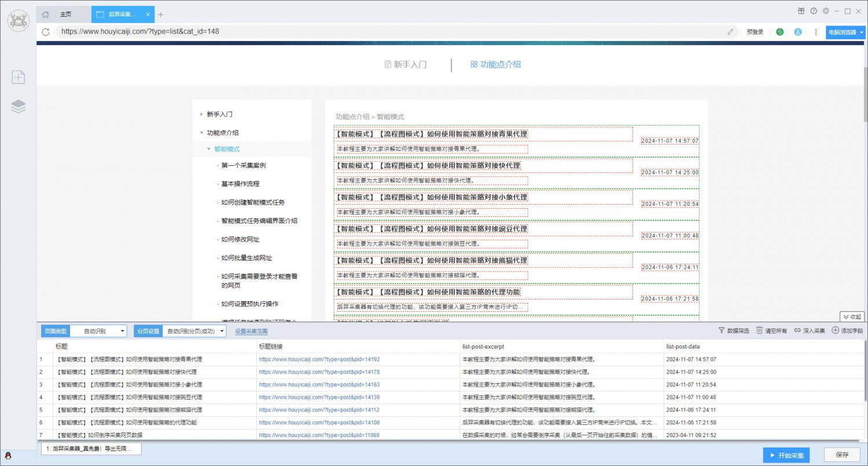Screen dimensions: 868x466
Task: Open the 页面类型 自动识别 dropdown
Action: 98,331
